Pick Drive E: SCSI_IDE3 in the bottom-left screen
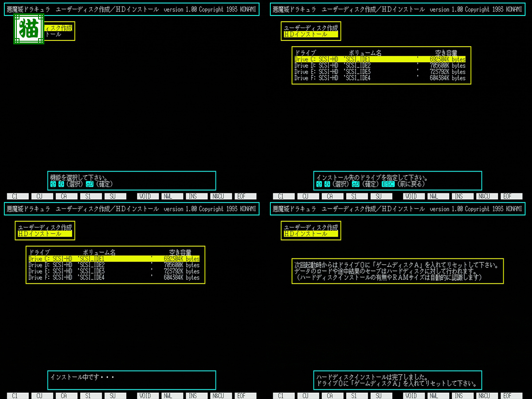The height and width of the screenshot is (399, 532). [x=114, y=271]
